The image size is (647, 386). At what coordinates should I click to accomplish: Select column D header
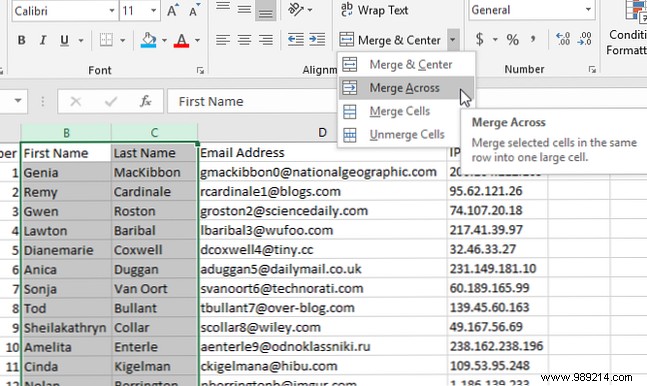coord(322,133)
